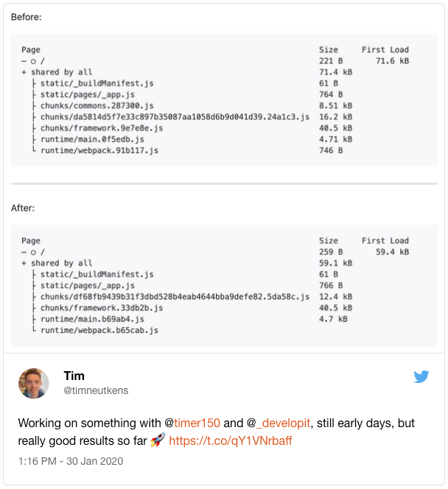Click 59.4 kB First Load value
Image resolution: width=448 pixels, height=489 pixels.
coord(392,252)
